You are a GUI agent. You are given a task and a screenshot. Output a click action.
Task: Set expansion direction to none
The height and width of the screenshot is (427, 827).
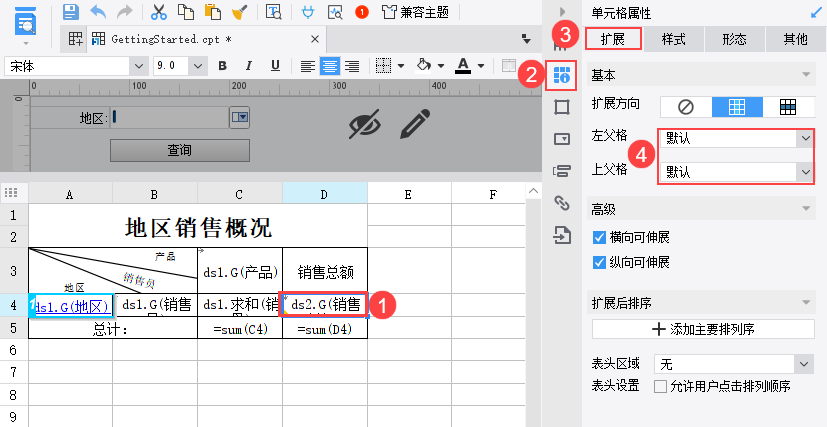686,107
